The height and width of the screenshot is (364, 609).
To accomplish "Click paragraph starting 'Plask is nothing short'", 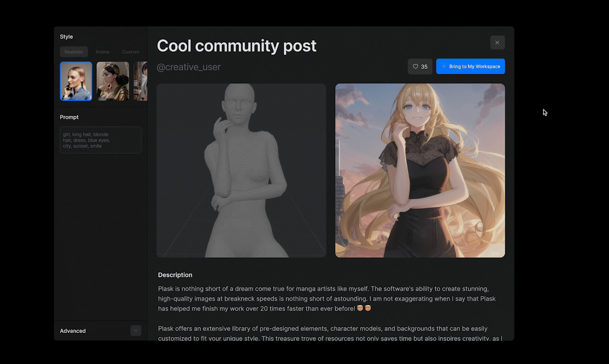I will pyautogui.click(x=327, y=299).
